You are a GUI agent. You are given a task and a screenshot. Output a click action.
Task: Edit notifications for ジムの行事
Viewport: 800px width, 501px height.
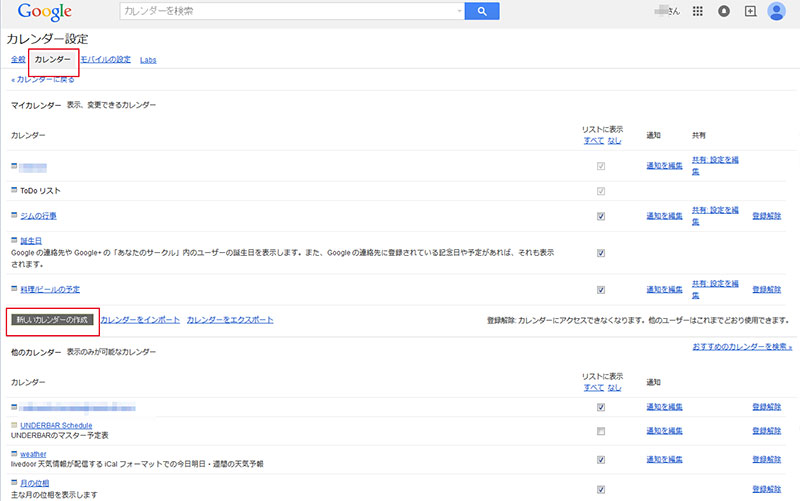(x=664, y=216)
